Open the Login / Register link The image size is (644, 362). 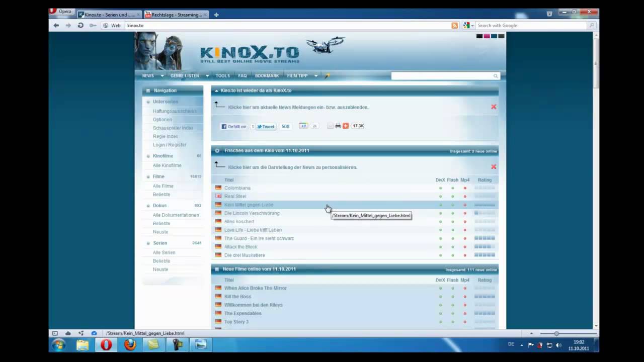[x=169, y=145]
